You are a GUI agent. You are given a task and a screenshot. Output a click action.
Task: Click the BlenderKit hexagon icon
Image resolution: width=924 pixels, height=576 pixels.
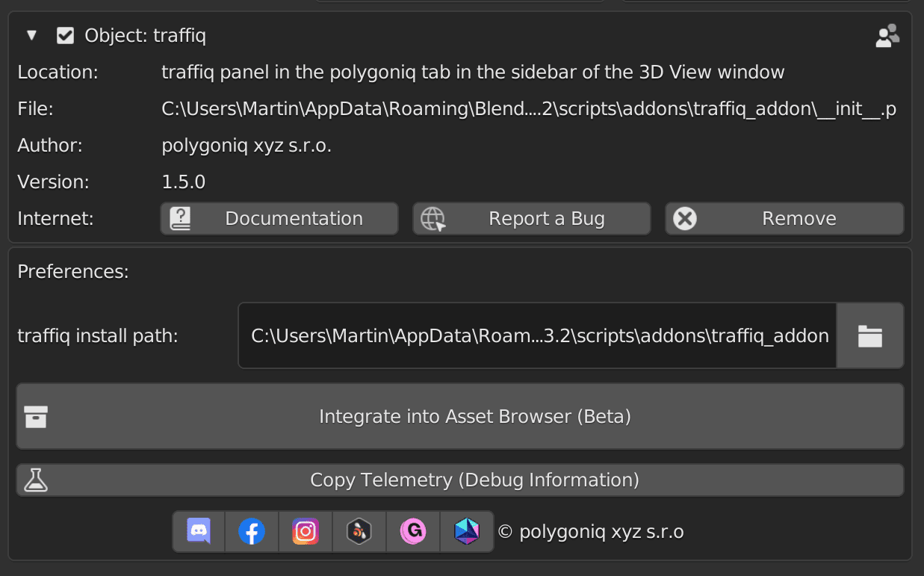pyautogui.click(x=359, y=531)
